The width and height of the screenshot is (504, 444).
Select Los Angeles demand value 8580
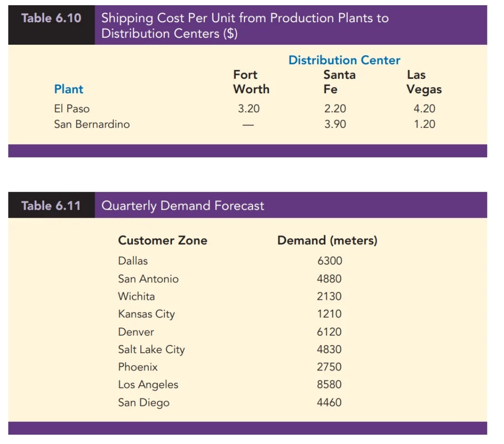pyautogui.click(x=329, y=385)
